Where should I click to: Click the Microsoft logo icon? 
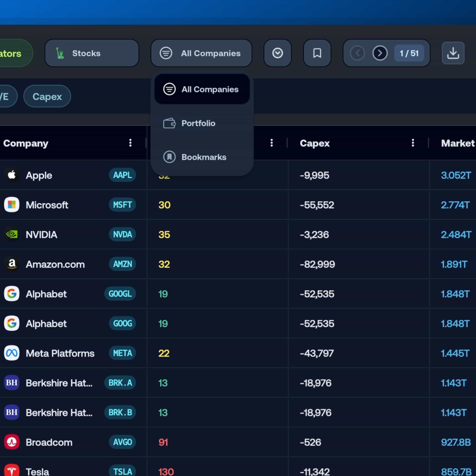[x=12, y=205]
